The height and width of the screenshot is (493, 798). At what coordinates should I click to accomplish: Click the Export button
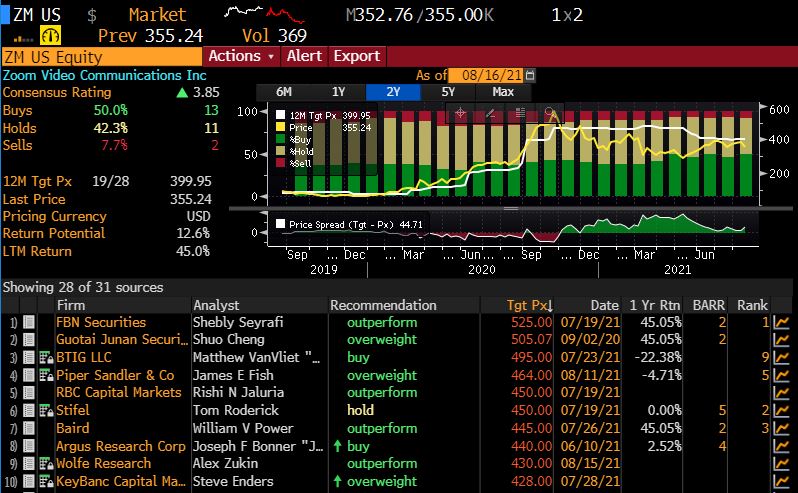click(356, 56)
